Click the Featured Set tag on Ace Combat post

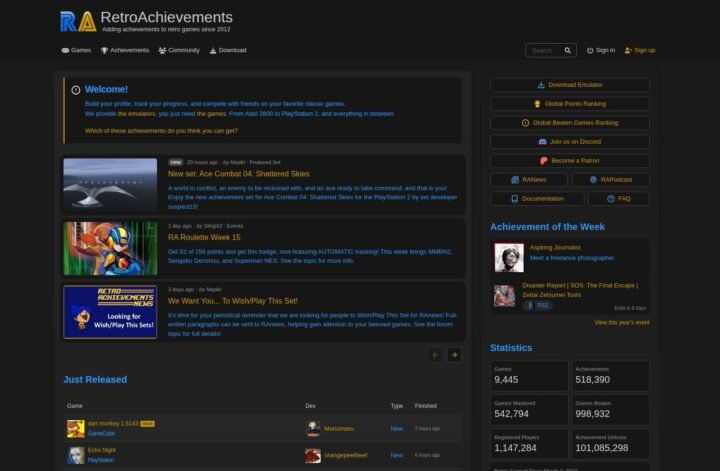tap(265, 163)
